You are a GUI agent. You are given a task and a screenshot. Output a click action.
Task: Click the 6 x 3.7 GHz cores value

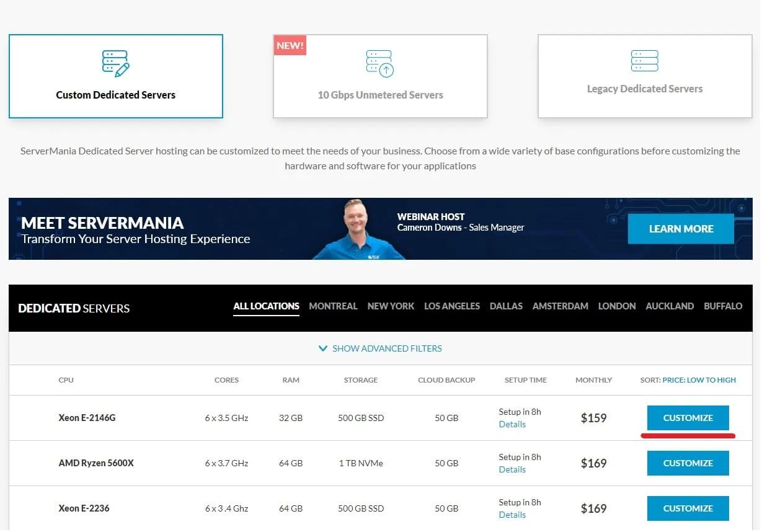pos(226,463)
